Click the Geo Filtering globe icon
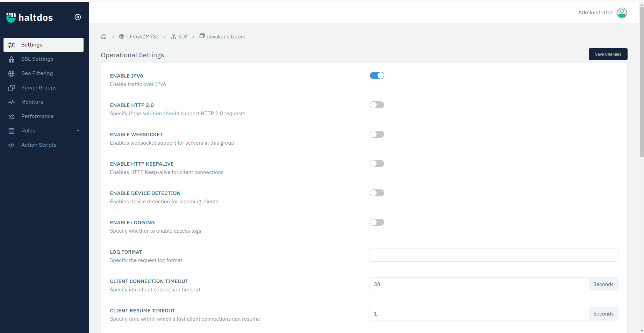This screenshot has width=644, height=333. click(12, 74)
